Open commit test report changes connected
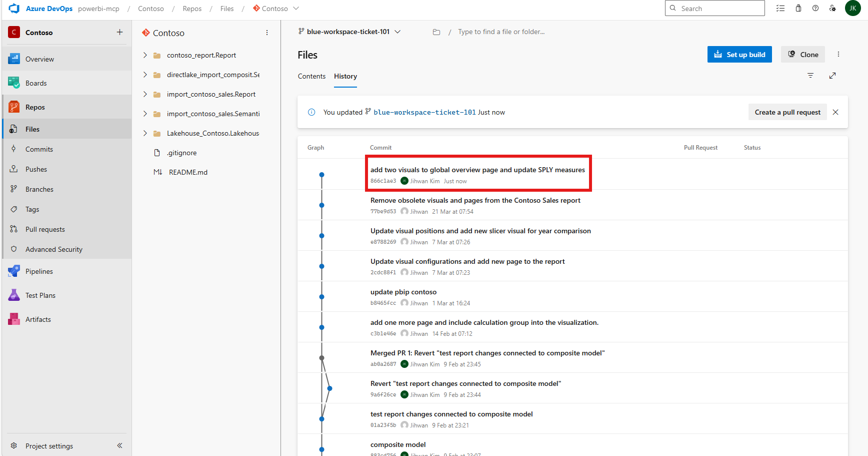Image resolution: width=868 pixels, height=456 pixels. pyautogui.click(x=451, y=414)
